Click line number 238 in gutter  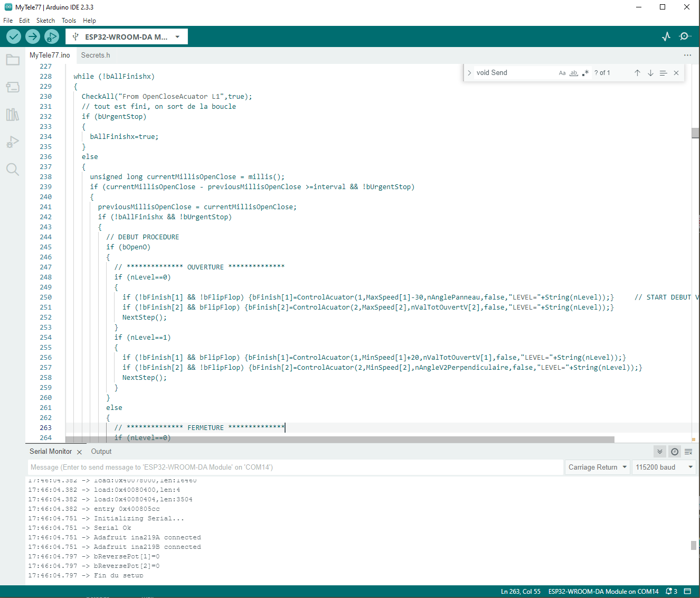pos(46,177)
